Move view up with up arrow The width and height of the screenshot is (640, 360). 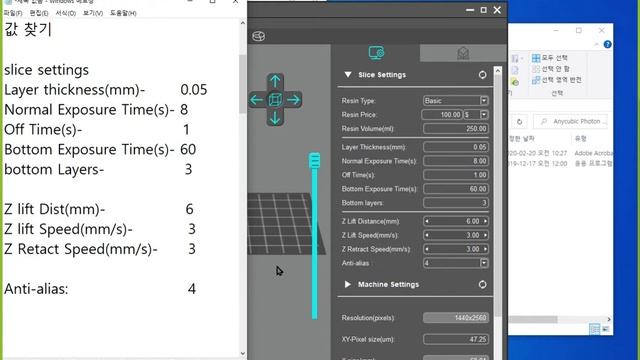coord(275,81)
